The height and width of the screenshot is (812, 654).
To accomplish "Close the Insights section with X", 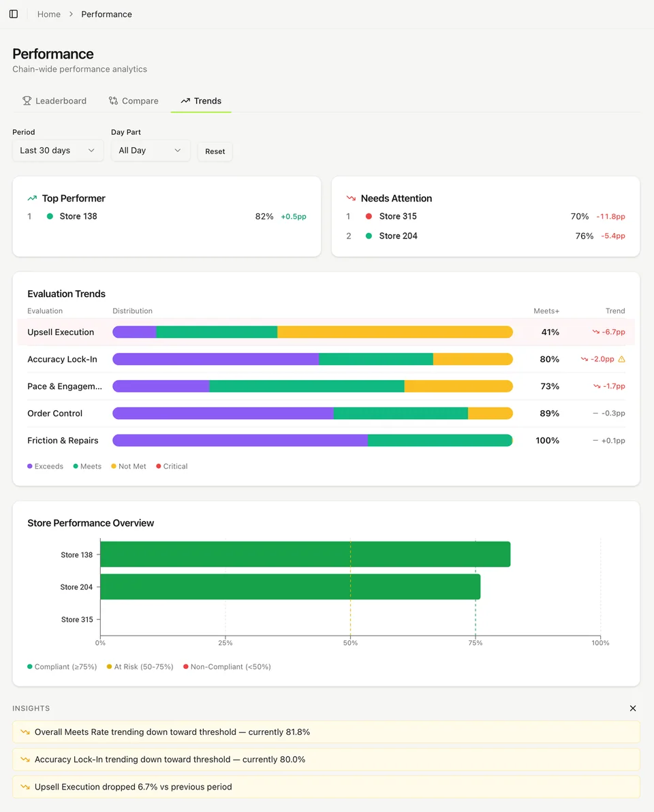I will (x=633, y=708).
